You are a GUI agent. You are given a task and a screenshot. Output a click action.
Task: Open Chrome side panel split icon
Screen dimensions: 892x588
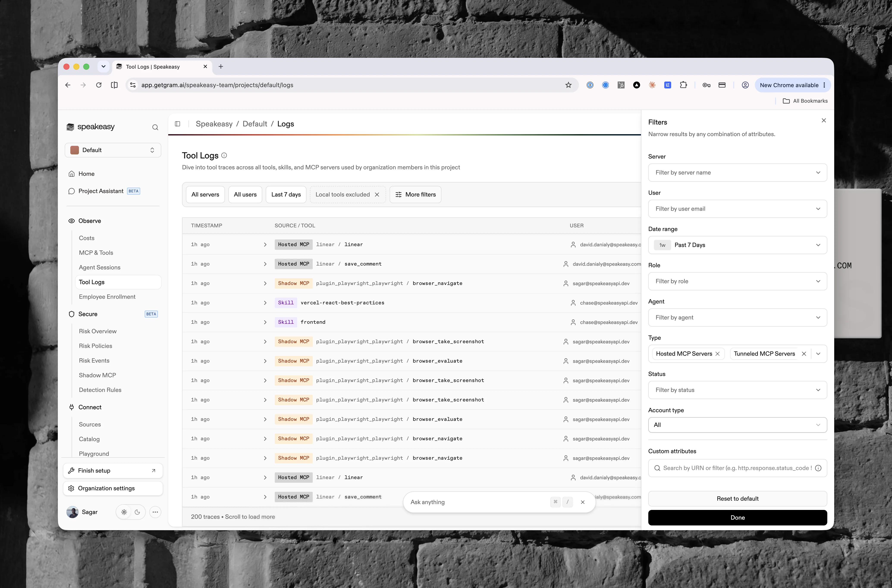[x=114, y=85]
